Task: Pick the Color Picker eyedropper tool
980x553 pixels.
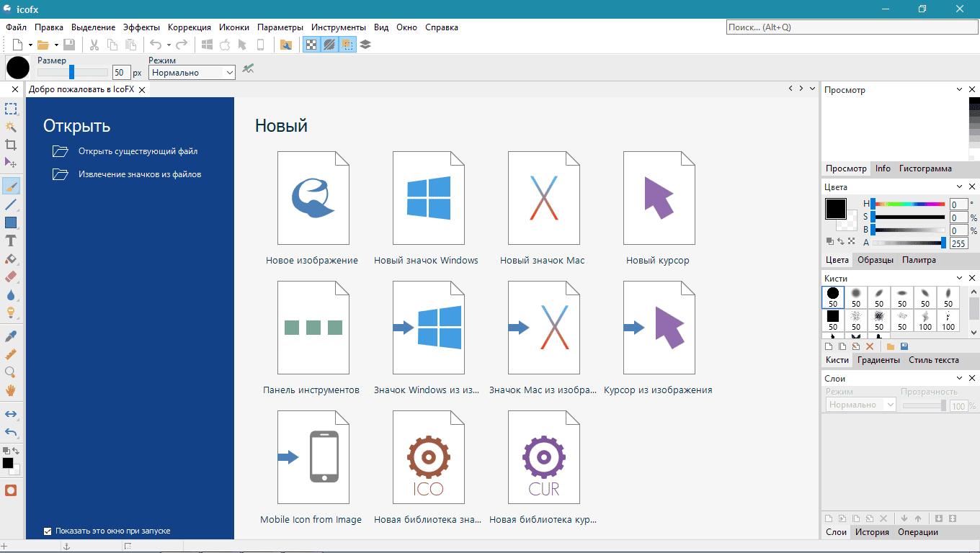Action: click(11, 336)
